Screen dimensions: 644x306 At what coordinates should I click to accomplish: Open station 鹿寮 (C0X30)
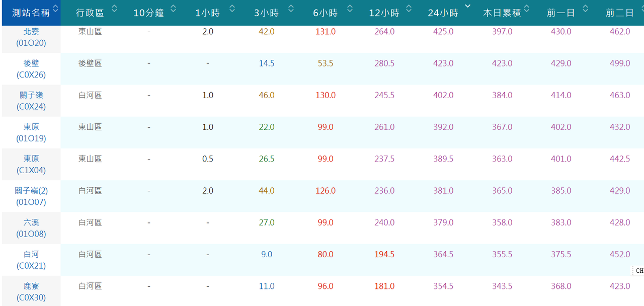click(31, 291)
